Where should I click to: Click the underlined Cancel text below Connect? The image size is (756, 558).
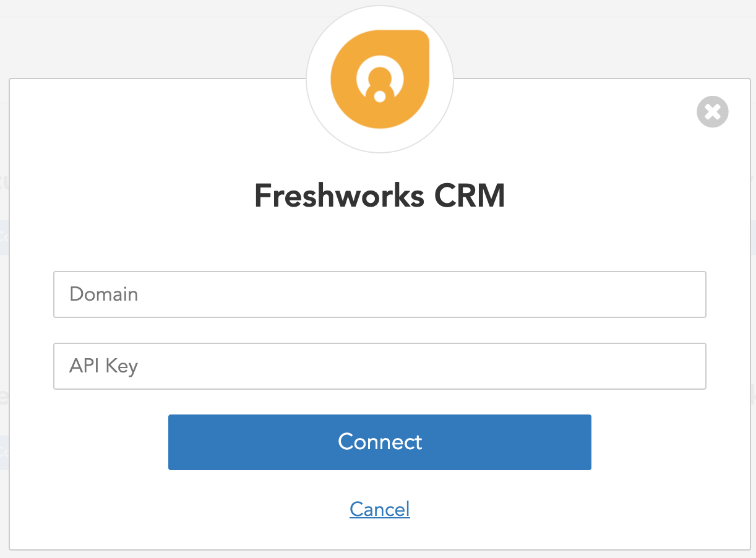[379, 509]
